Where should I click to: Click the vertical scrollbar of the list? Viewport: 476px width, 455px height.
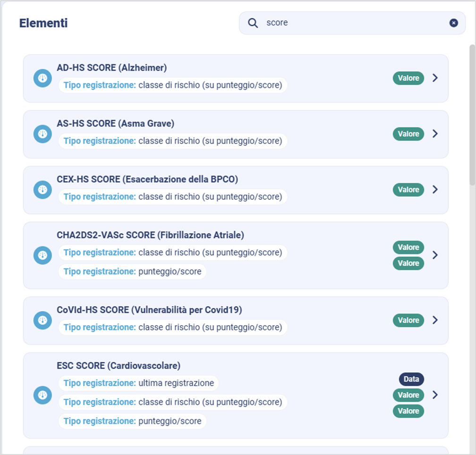pyautogui.click(x=472, y=113)
